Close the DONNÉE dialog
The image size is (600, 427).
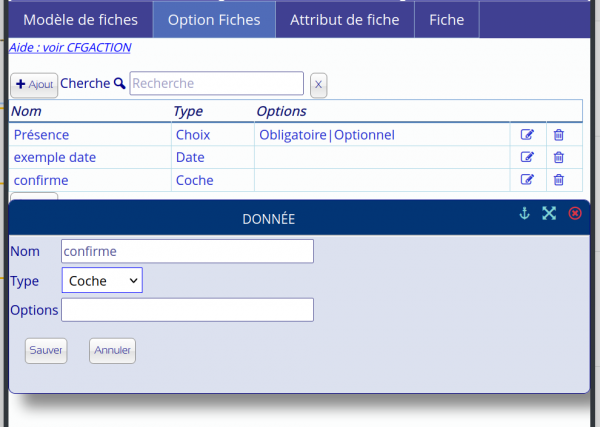tap(575, 213)
